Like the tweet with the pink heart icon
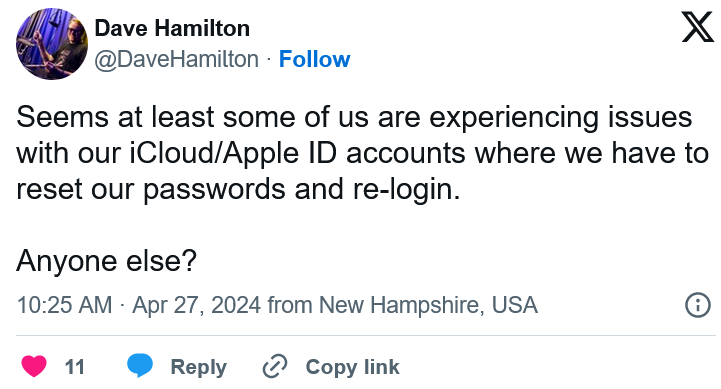Viewport: 721px width, 389px height. click(34, 366)
